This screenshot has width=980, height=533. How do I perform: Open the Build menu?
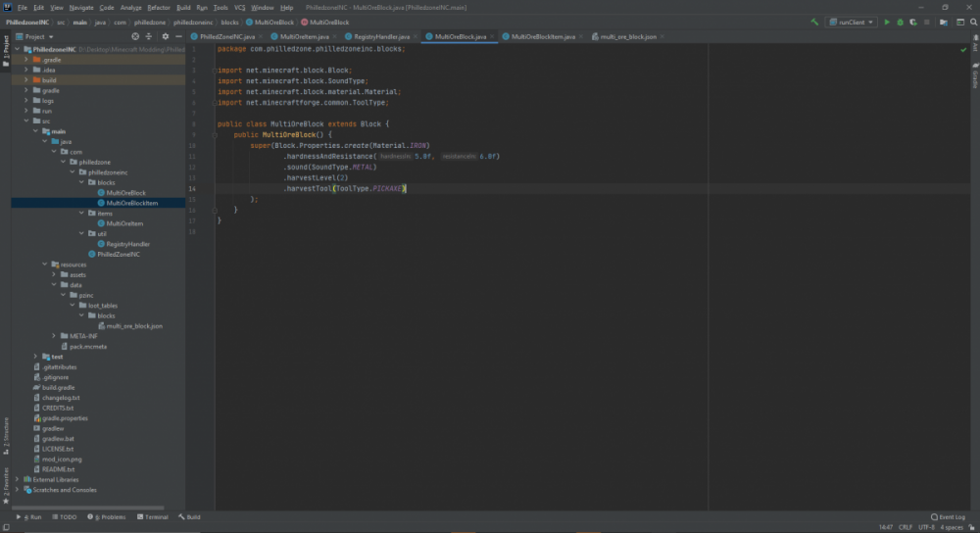183,8
